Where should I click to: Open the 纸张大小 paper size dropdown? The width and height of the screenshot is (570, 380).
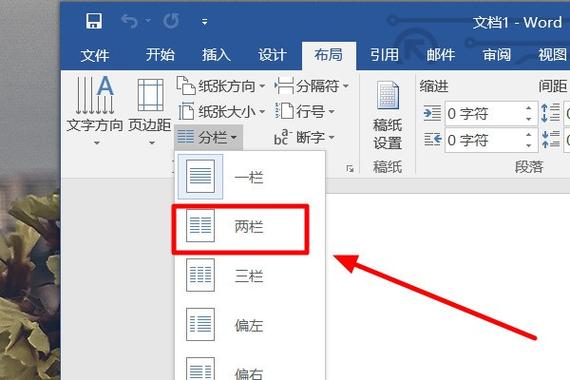(221, 112)
